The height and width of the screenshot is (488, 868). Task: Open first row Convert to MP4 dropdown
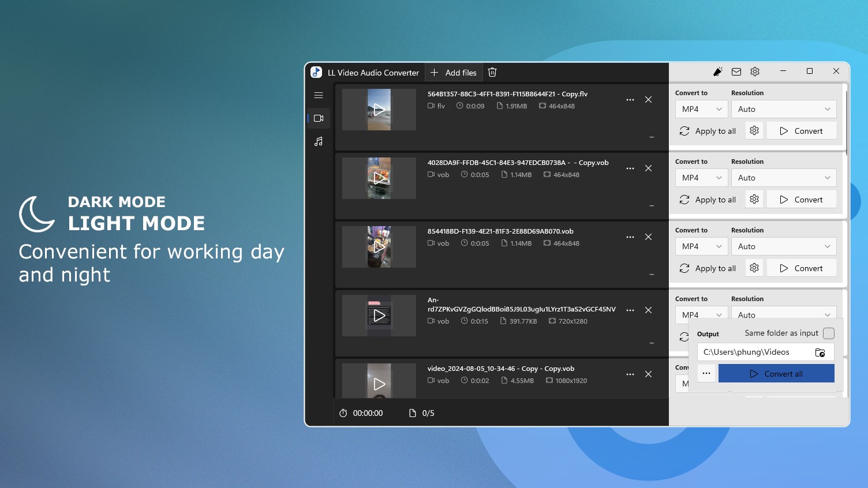[x=702, y=109]
